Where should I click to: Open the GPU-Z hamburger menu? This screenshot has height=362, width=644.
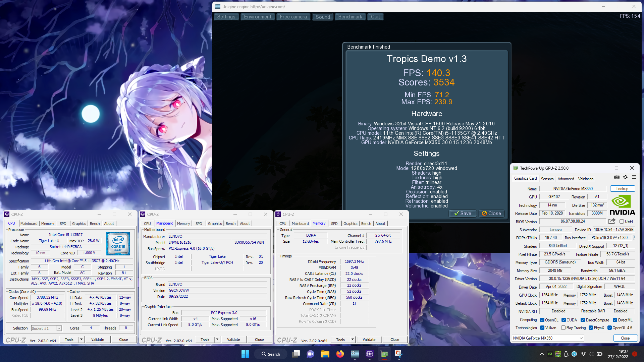point(634,177)
